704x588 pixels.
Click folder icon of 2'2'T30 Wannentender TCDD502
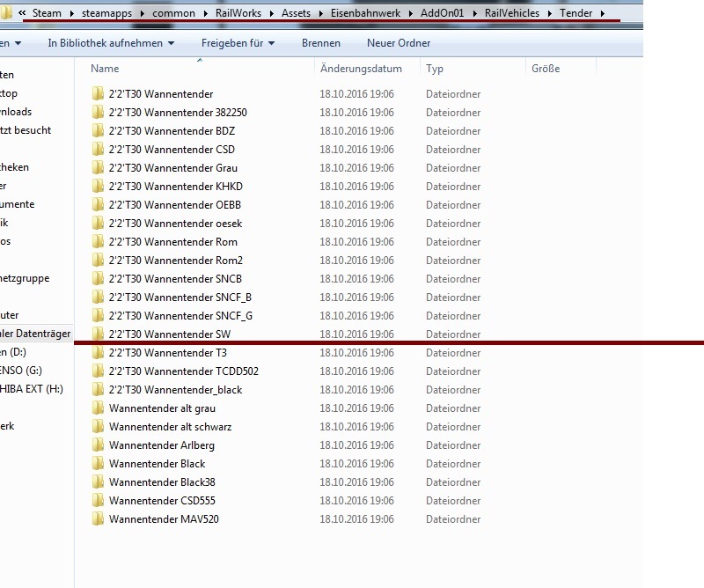(98, 371)
